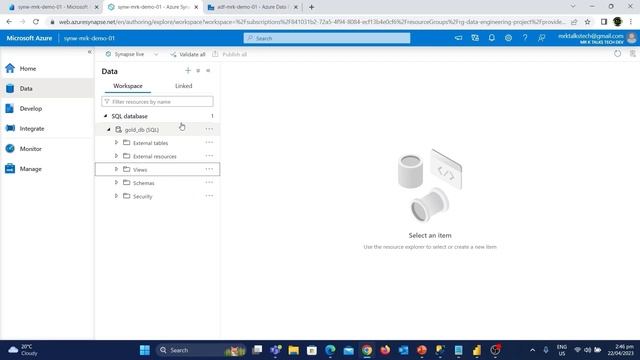The height and width of the screenshot is (360, 640).
Task: Click the Filter resources by name field
Action: (x=157, y=101)
